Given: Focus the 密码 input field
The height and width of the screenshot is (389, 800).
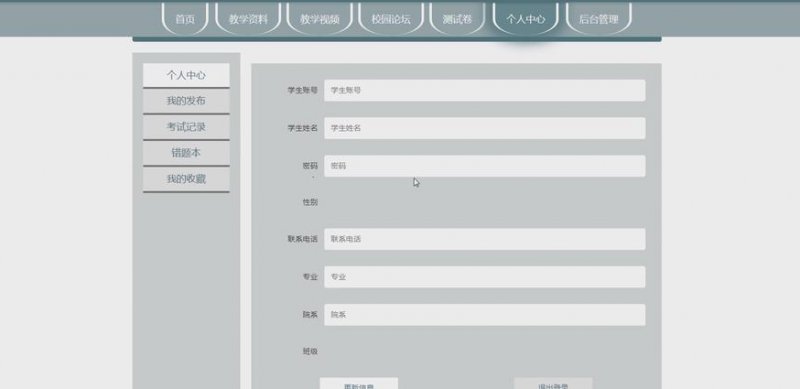Looking at the screenshot, I should [485, 166].
